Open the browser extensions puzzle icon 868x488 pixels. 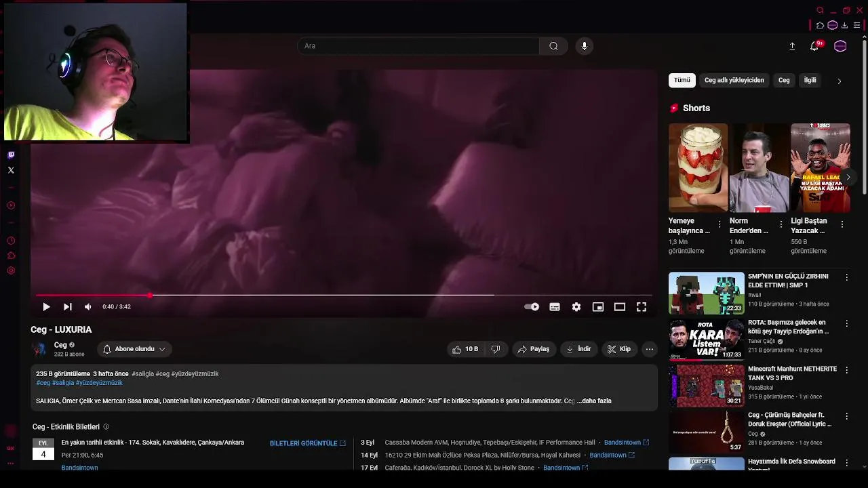tap(821, 26)
